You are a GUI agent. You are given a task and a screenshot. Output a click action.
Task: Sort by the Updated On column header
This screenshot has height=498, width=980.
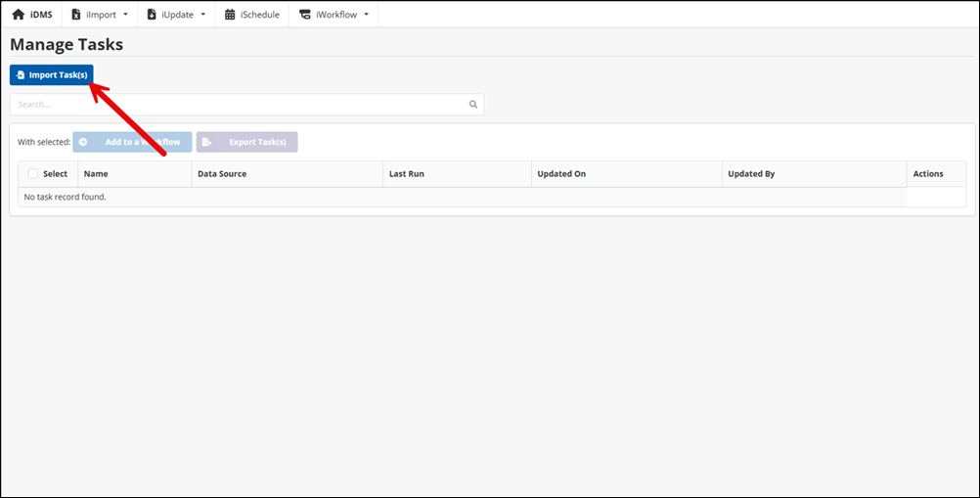(561, 174)
